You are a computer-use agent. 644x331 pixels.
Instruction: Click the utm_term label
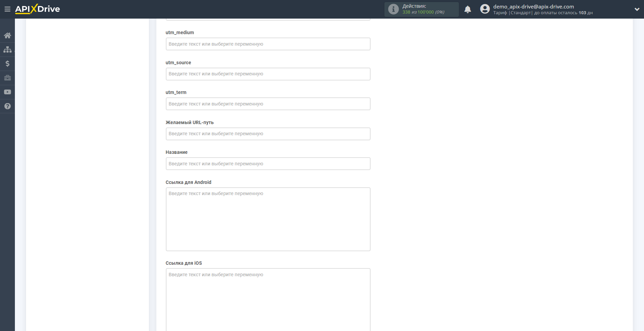click(x=176, y=92)
